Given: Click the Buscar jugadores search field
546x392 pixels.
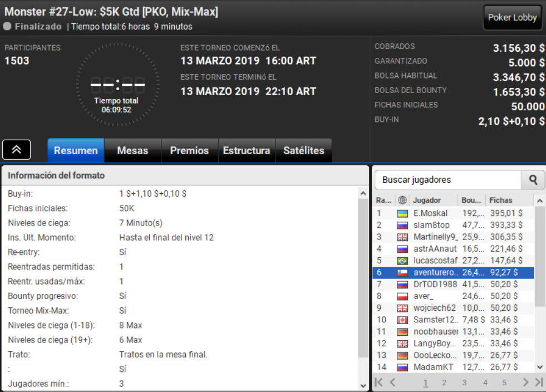Looking at the screenshot, I should pos(448,180).
